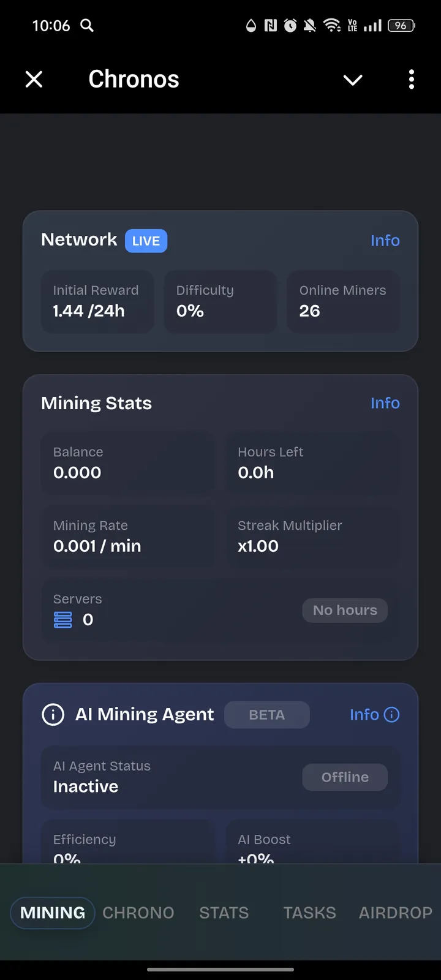Switch to the STATS tab

click(224, 913)
